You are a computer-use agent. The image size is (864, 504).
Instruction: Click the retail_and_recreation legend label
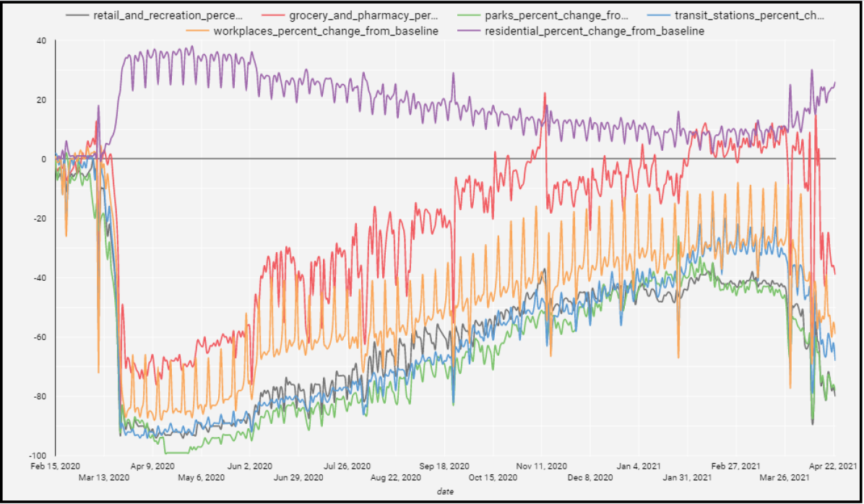168,15
